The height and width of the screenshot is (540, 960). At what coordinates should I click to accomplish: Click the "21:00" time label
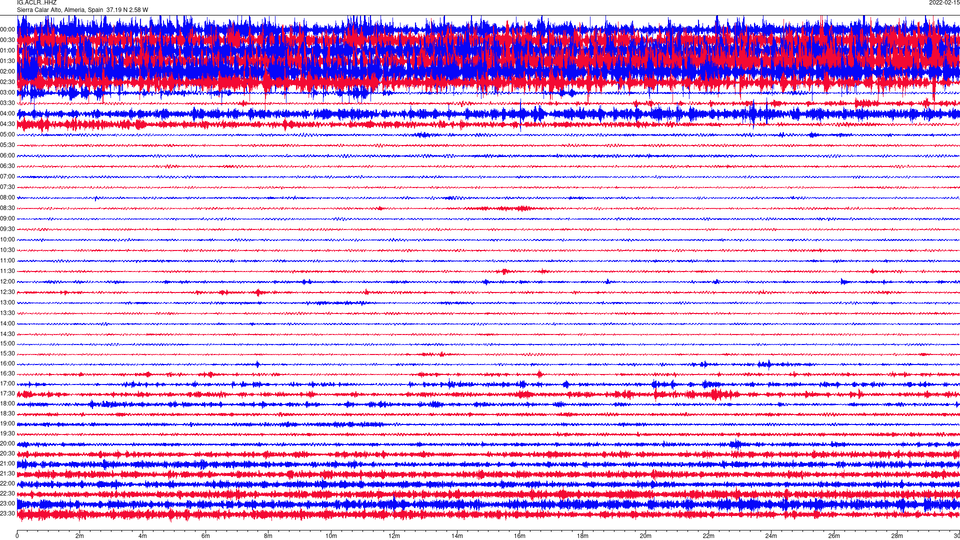click(x=7, y=464)
